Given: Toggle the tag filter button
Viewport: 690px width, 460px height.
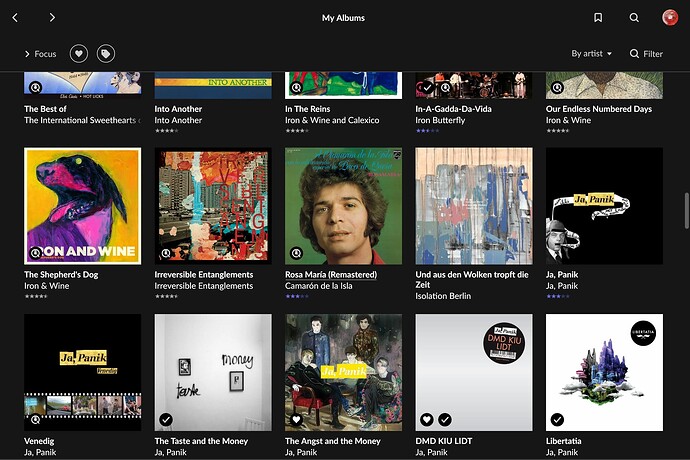Looking at the screenshot, I should (x=106, y=54).
